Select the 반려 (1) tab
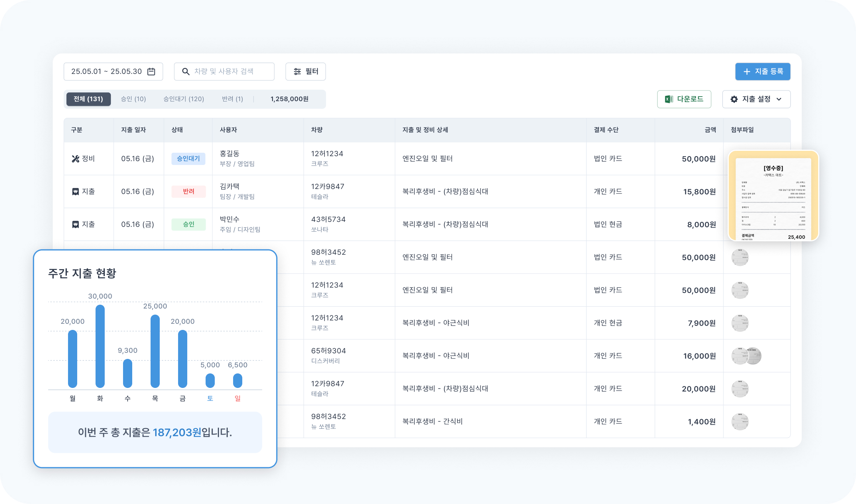This screenshot has height=504, width=856. point(232,99)
